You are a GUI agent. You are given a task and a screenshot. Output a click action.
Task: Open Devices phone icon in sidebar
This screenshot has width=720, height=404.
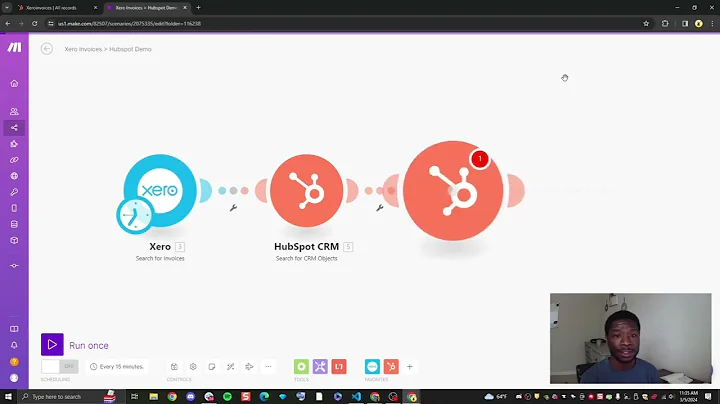14,208
